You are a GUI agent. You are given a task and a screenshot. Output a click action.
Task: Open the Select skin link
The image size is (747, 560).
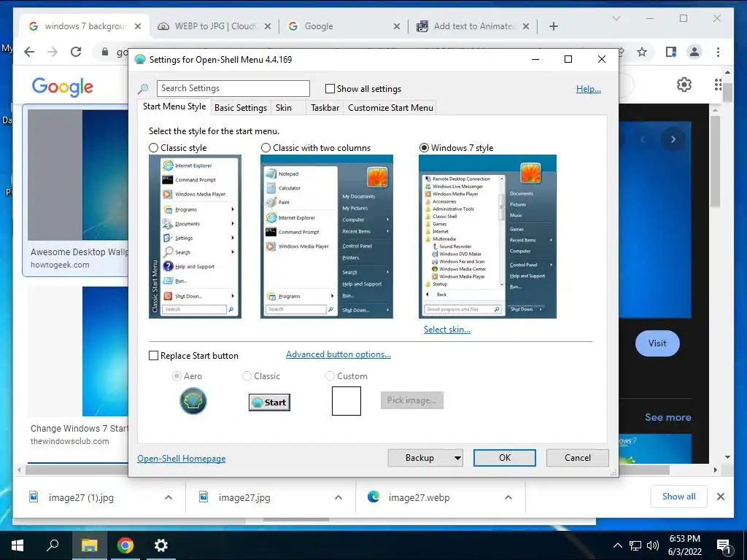pyautogui.click(x=447, y=330)
